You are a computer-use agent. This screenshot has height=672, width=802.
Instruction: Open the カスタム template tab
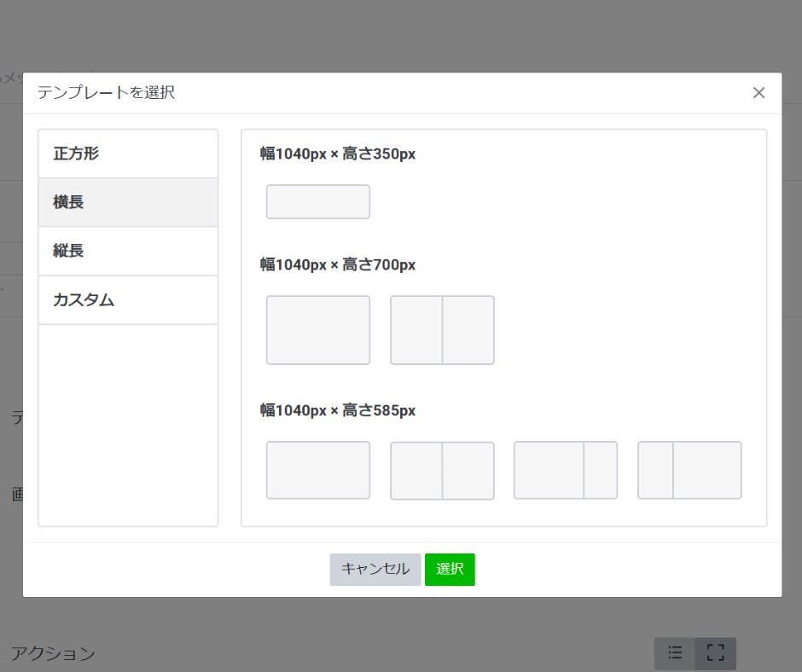pyautogui.click(x=128, y=300)
